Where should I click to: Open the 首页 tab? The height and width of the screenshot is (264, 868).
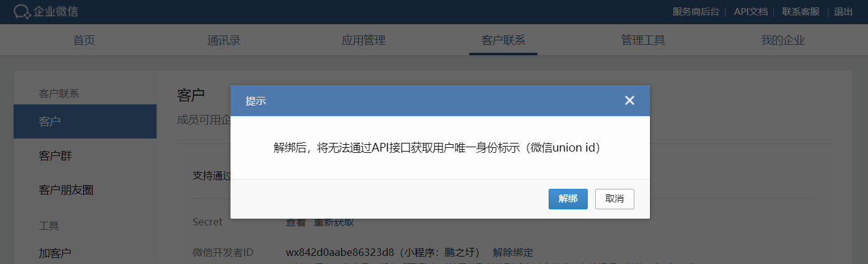tap(84, 40)
